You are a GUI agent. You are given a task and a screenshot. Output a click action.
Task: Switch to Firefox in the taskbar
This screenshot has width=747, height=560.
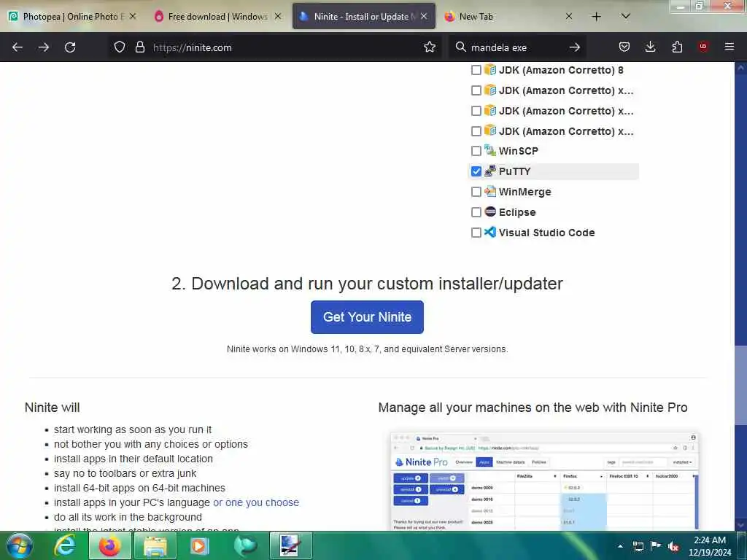[x=110, y=545]
